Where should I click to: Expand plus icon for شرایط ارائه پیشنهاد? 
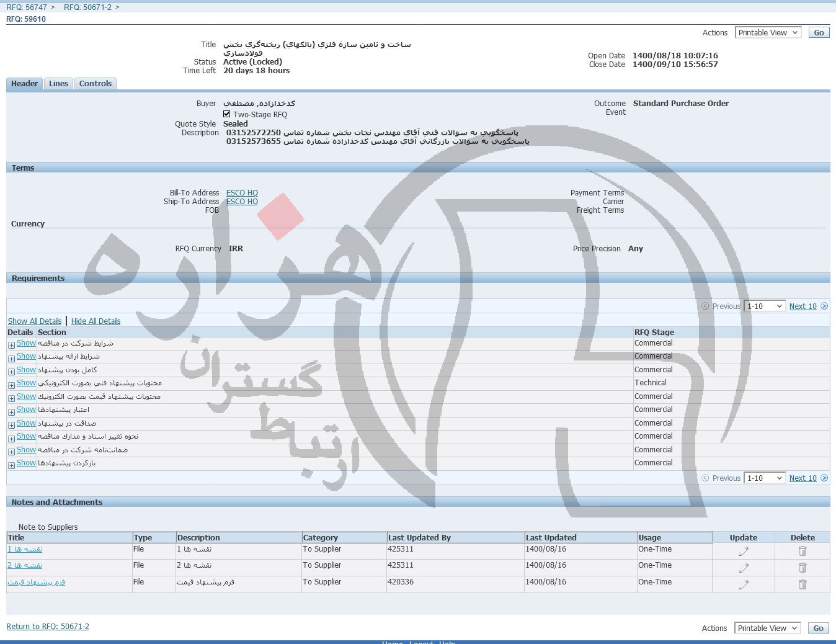(11, 359)
